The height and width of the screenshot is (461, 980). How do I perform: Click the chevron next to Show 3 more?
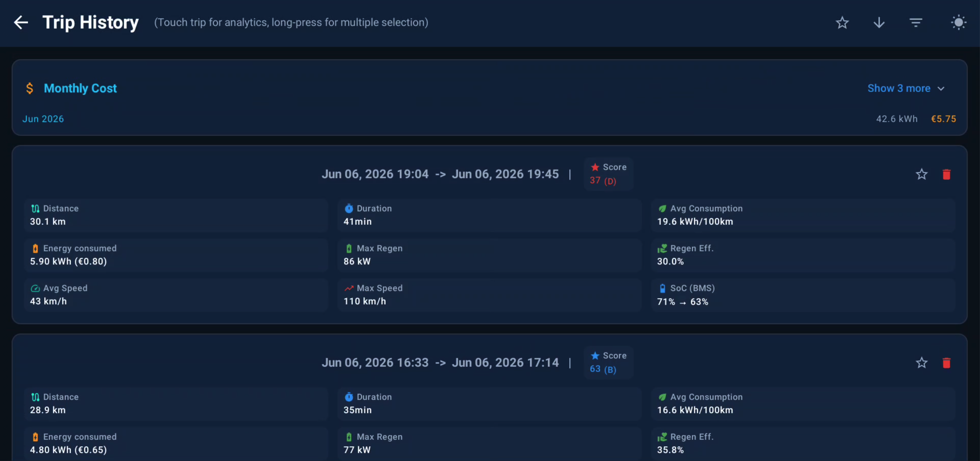941,89
